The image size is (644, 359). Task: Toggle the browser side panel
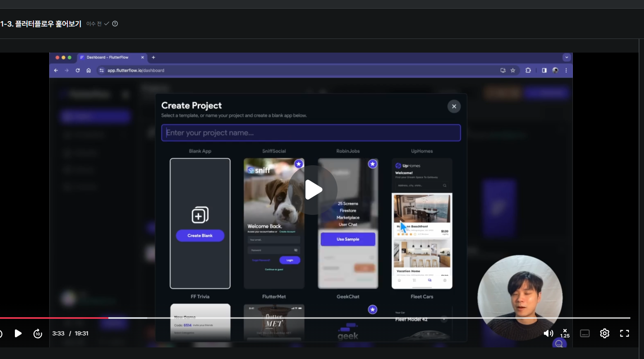[x=544, y=70]
